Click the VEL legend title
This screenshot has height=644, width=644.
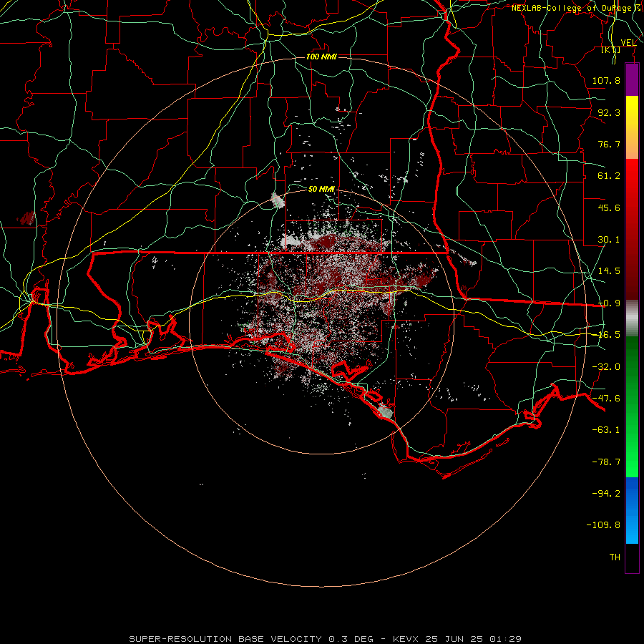[628, 43]
